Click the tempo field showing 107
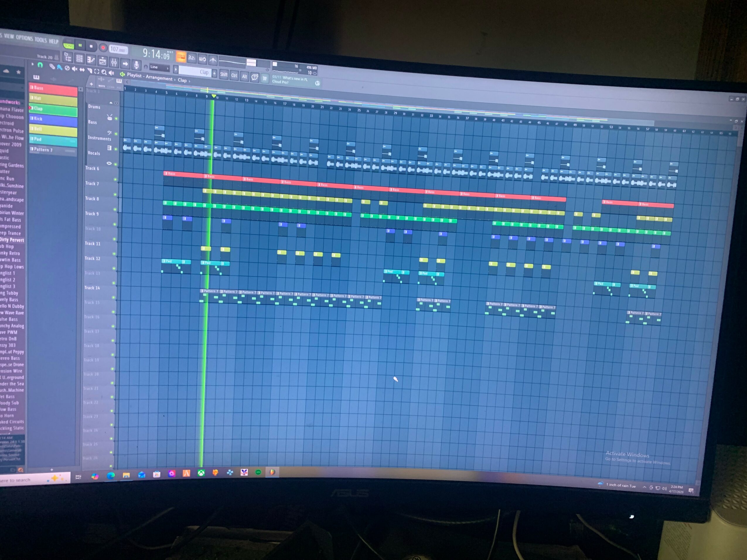Screen dimensions: 747x560 (x=118, y=50)
